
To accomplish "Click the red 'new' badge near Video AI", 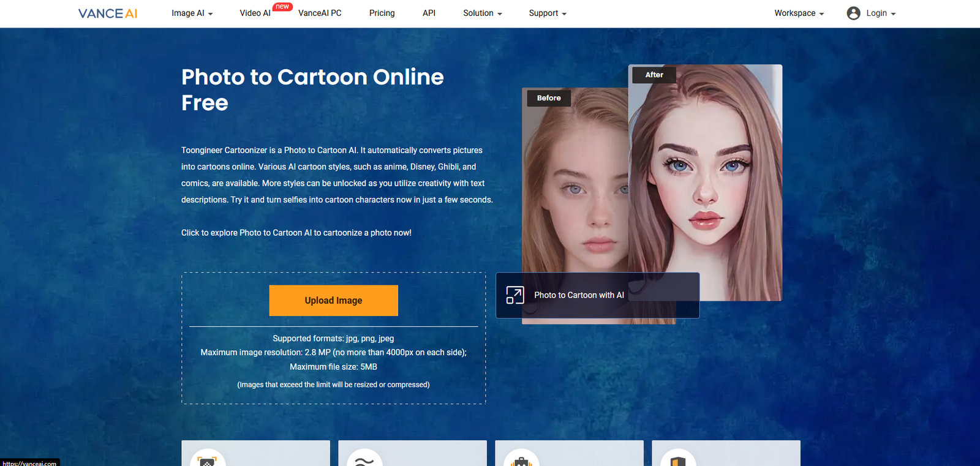I will 282,7.
